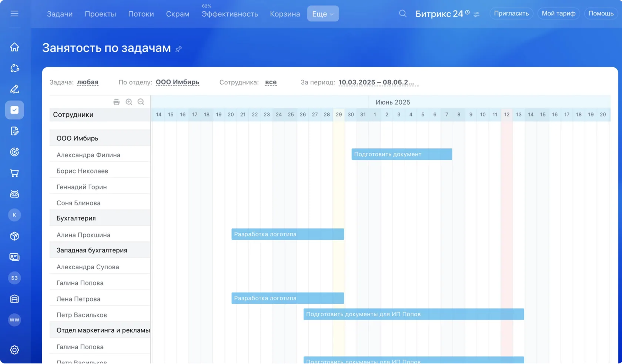Screen dimensions: 622x364
Task: Open the Задачи tab
Action: click(x=60, y=14)
